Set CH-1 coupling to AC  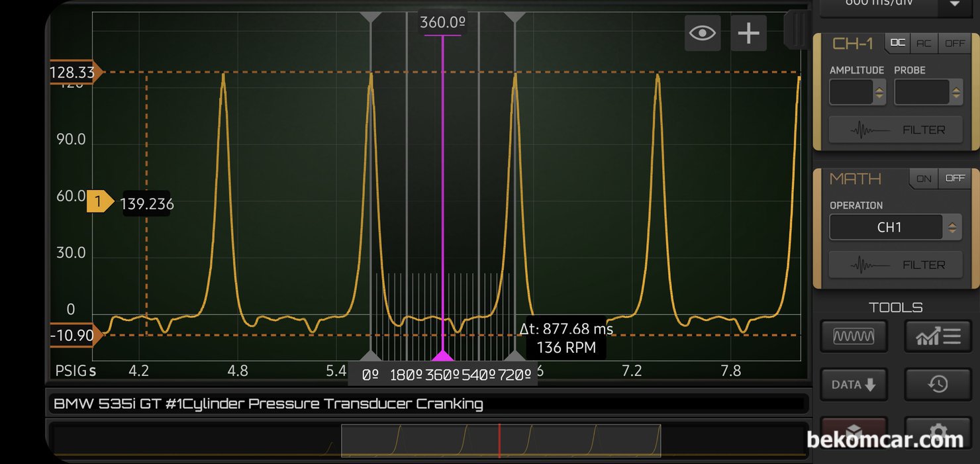[x=924, y=43]
